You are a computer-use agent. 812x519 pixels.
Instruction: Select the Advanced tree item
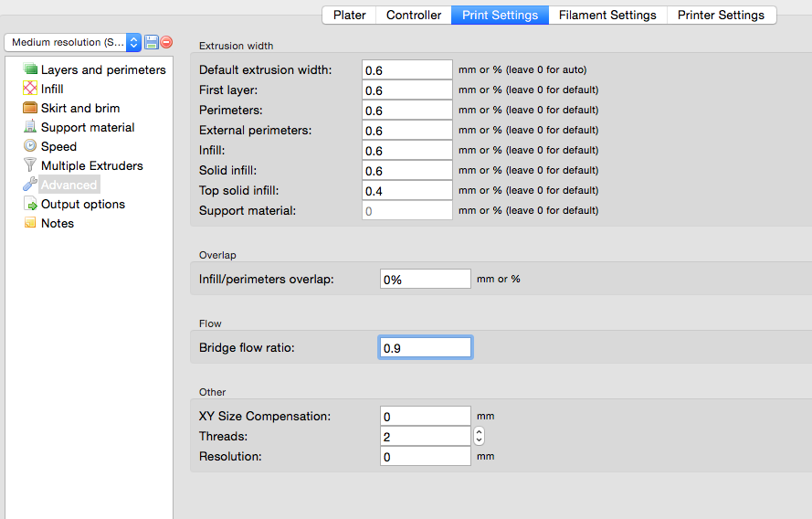click(x=69, y=185)
